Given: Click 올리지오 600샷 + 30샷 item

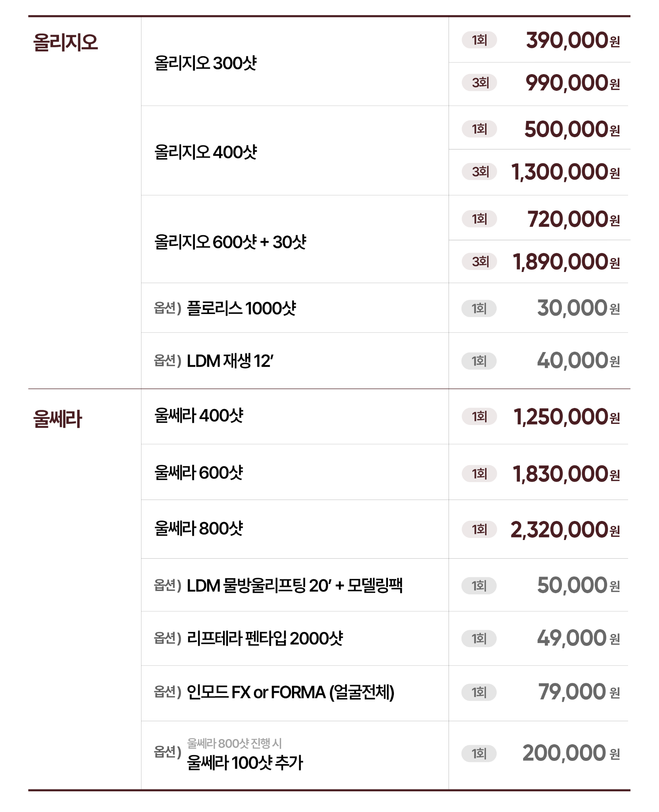Looking at the screenshot, I should (x=230, y=242).
